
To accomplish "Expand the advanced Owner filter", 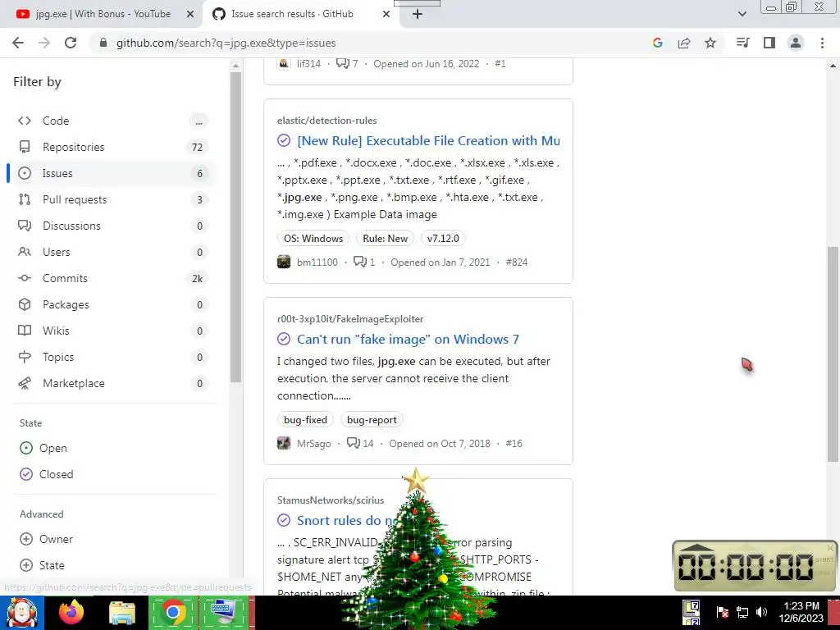I will click(46, 539).
